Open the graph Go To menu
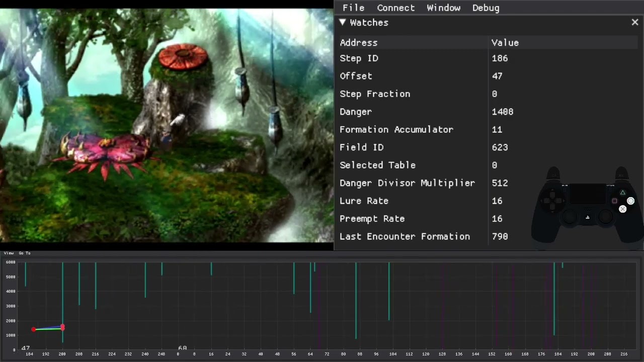Screen dimensions: 644x362 coord(25,253)
